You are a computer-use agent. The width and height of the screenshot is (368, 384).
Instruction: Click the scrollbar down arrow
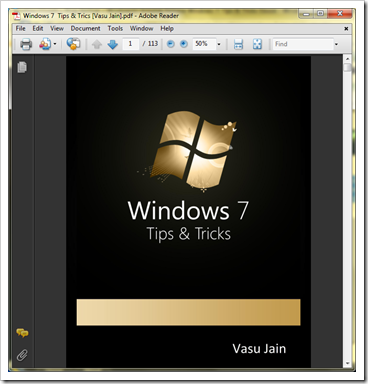347,363
